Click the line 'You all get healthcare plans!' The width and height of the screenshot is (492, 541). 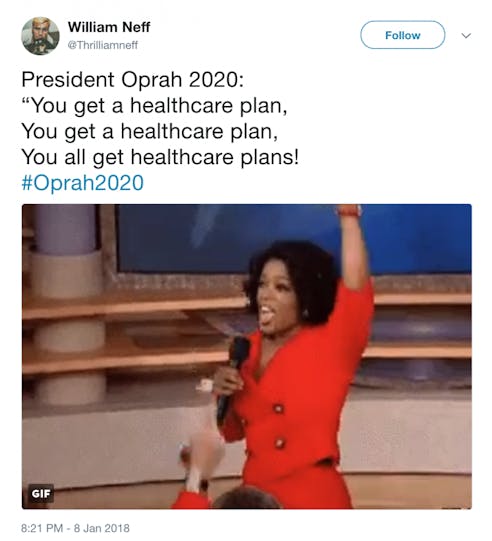coord(160,157)
